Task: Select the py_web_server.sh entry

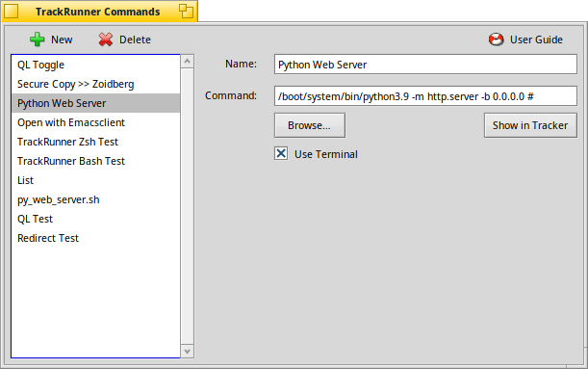Action: (95, 199)
